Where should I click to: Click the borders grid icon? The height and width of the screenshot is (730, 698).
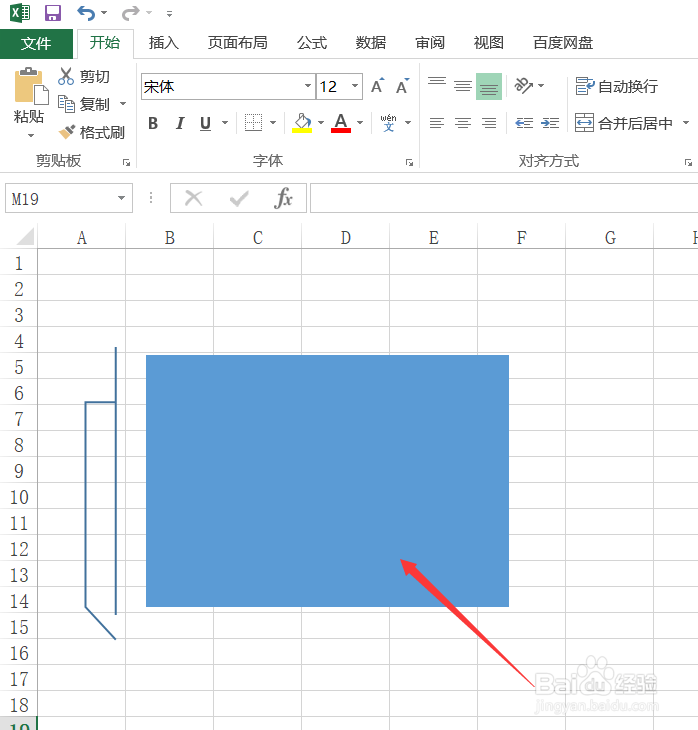pos(254,122)
